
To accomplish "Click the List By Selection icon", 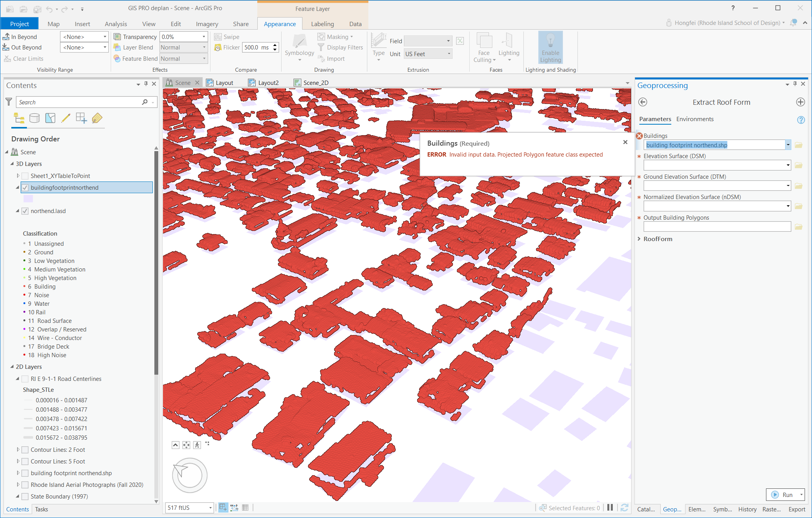I will 50,118.
